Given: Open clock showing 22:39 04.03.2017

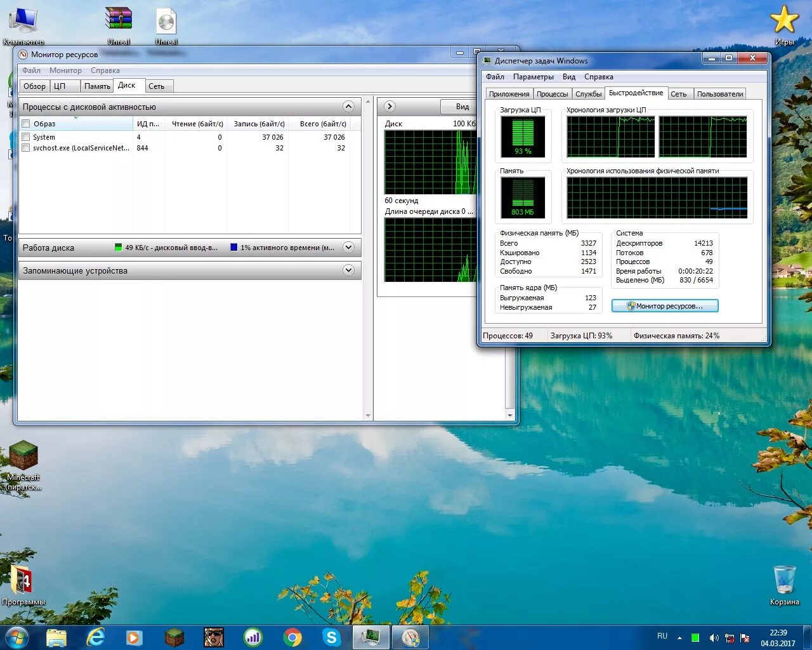Looking at the screenshot, I should (x=778, y=638).
